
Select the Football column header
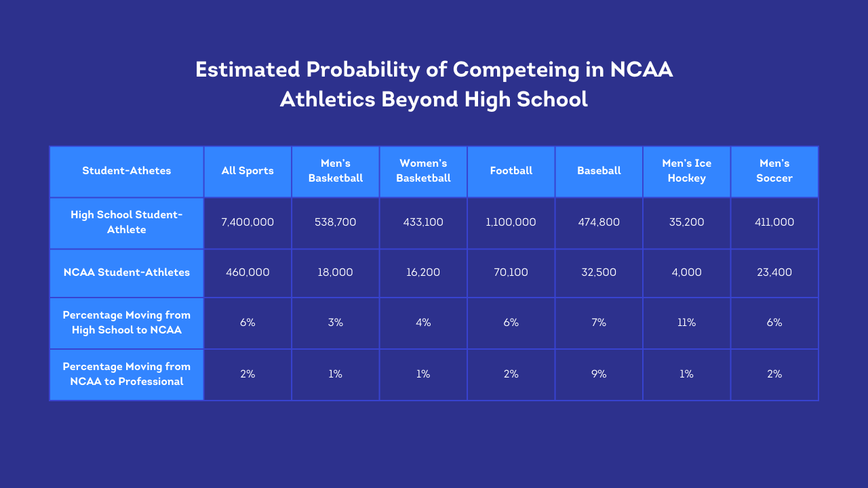(x=511, y=171)
